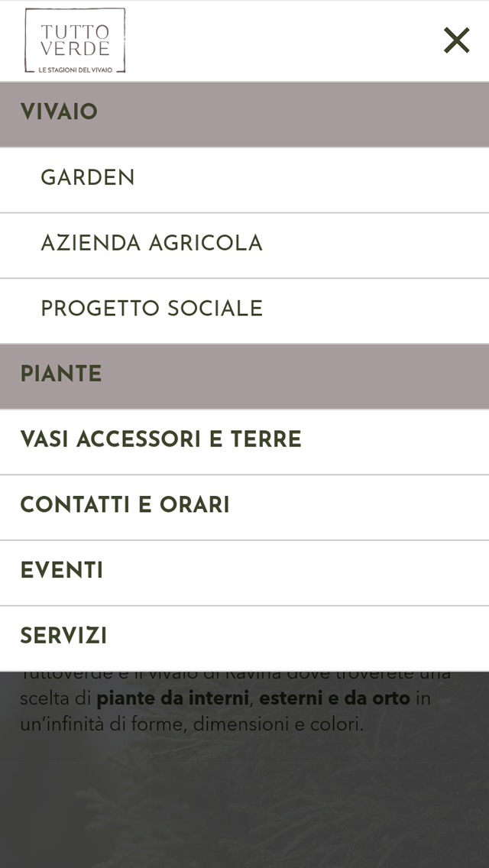
Task: Click the word 'TUTTO' in the logo
Action: [x=76, y=31]
